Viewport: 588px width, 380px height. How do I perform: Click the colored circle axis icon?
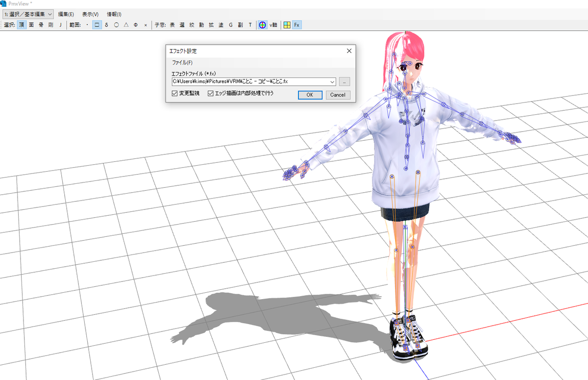tap(263, 25)
